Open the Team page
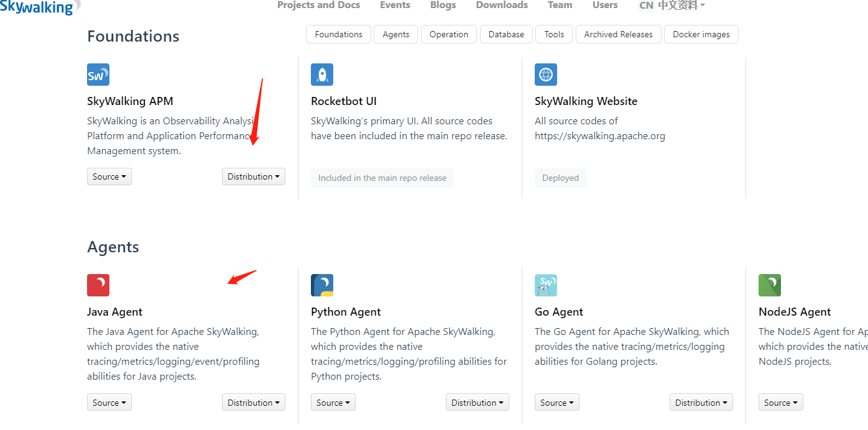The height and width of the screenshot is (430, 868). point(560,5)
